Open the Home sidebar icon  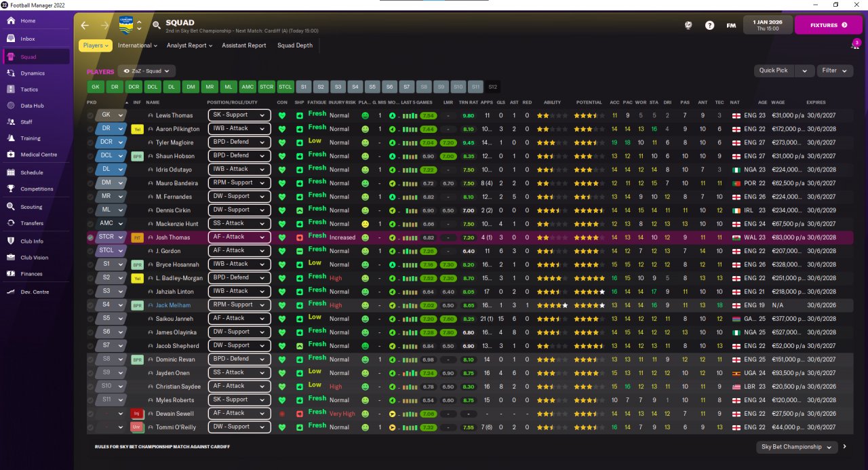(x=11, y=20)
